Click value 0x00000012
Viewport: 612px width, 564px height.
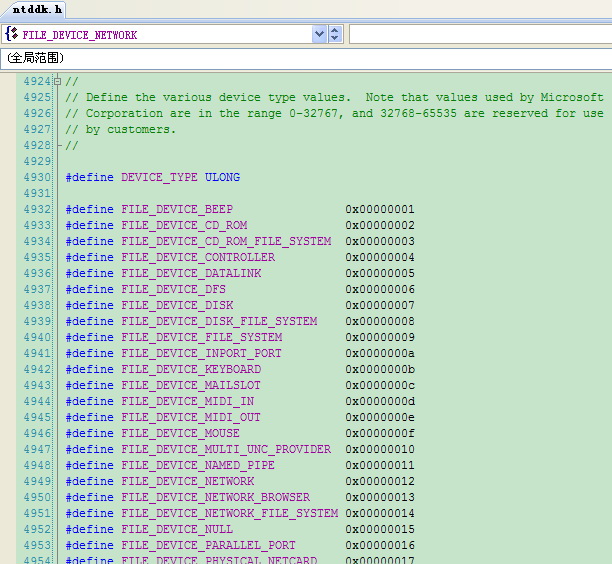point(380,481)
